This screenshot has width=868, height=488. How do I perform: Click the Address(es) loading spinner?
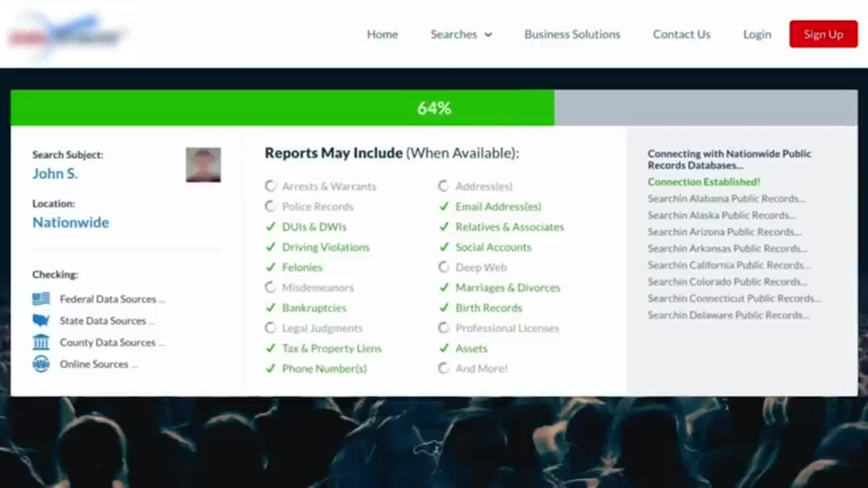point(443,186)
